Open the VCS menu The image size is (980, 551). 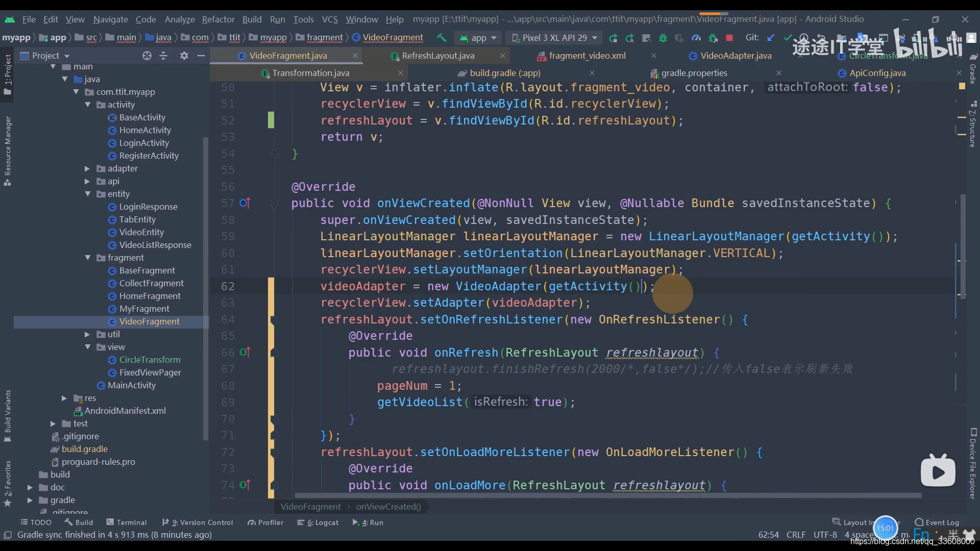click(x=330, y=19)
